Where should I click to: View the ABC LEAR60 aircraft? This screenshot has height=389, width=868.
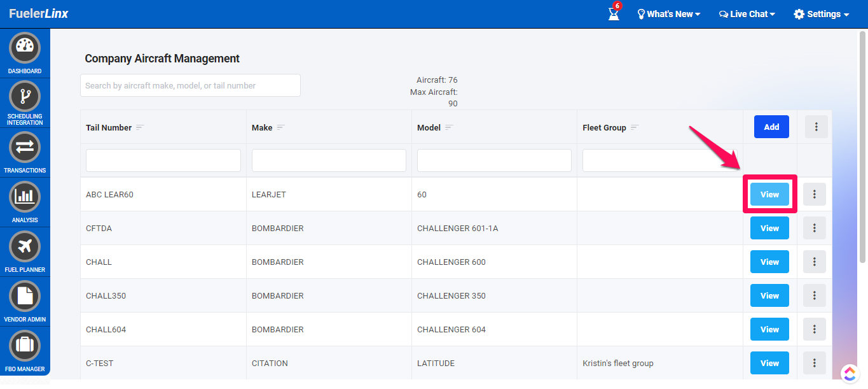click(x=769, y=194)
